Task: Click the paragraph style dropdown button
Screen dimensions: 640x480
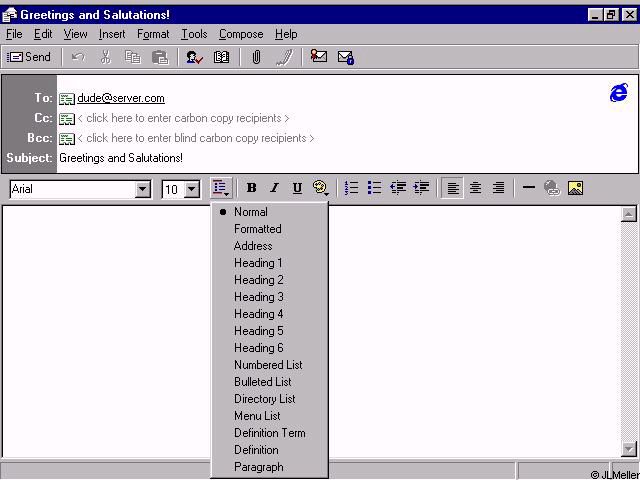Action: click(222, 188)
